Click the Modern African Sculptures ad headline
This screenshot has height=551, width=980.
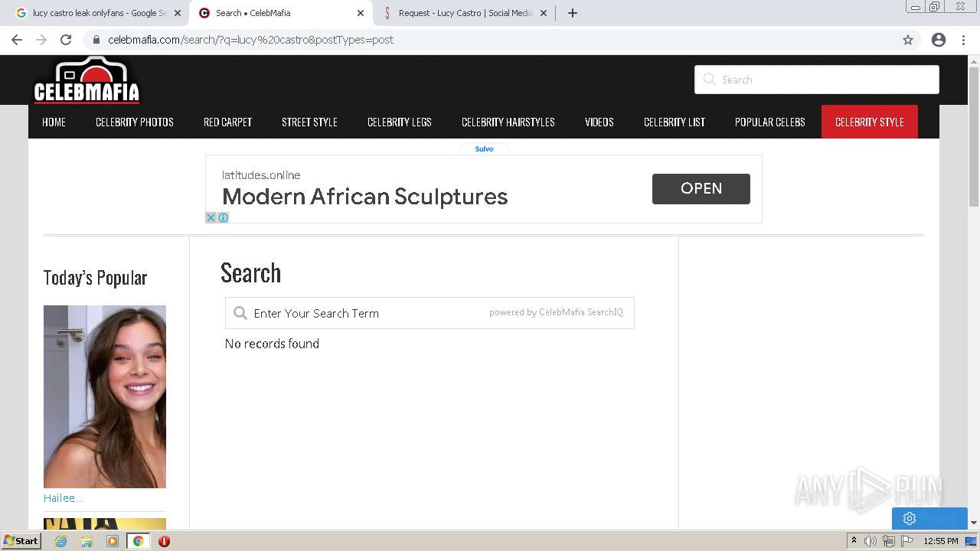[x=365, y=197]
